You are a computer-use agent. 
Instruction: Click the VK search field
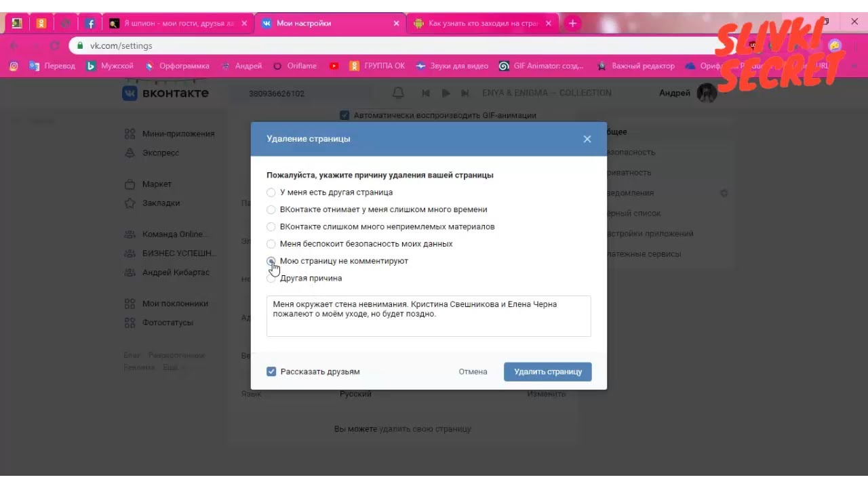coord(305,94)
